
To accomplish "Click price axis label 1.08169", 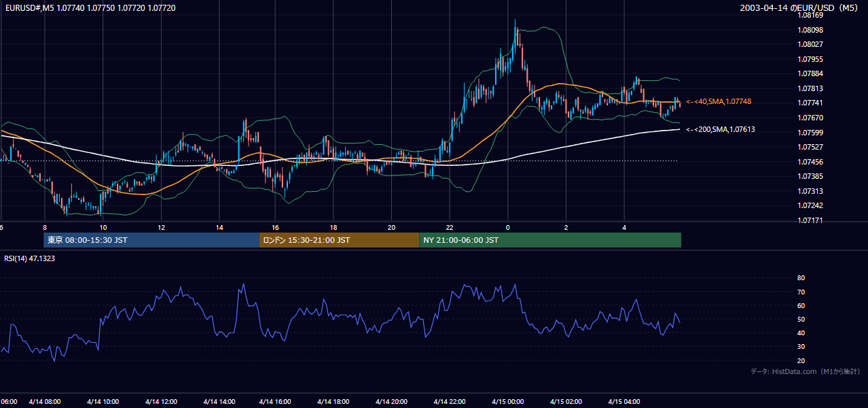I will (x=810, y=14).
